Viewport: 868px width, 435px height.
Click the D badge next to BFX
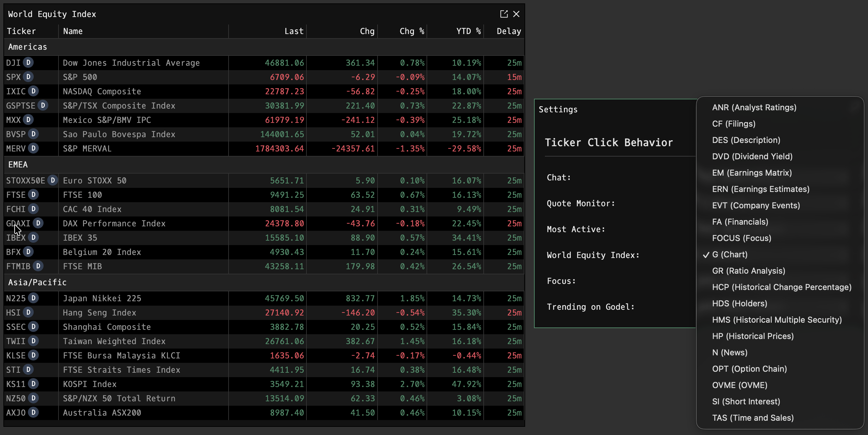point(29,252)
